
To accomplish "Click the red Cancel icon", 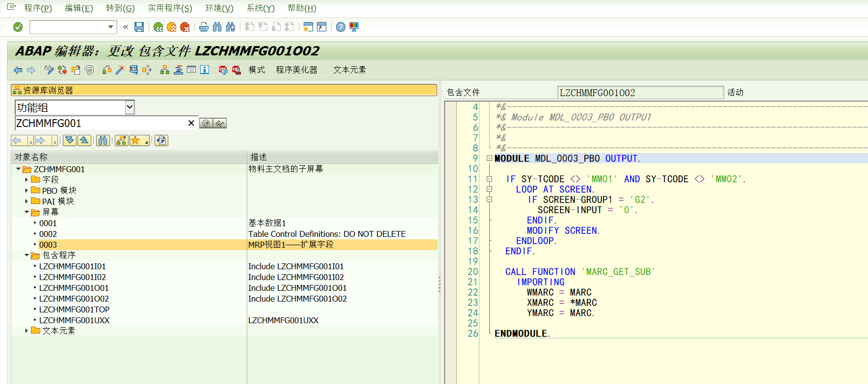I will pyautogui.click(x=184, y=27).
